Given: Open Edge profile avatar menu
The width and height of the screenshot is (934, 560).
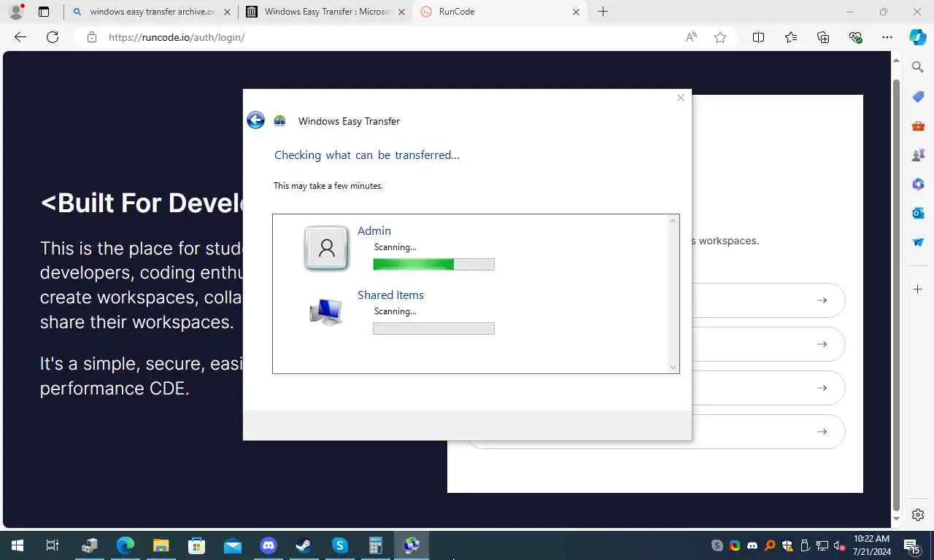Looking at the screenshot, I should click(16, 12).
